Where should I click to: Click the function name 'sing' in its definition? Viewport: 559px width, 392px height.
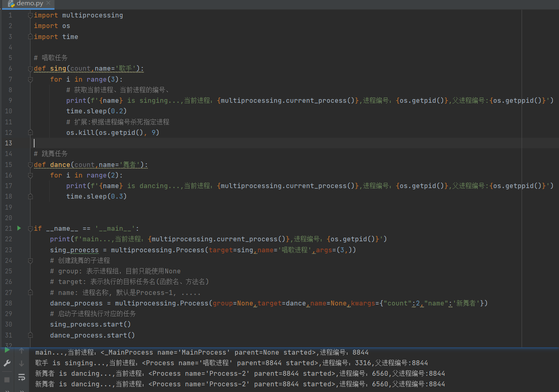(58, 68)
